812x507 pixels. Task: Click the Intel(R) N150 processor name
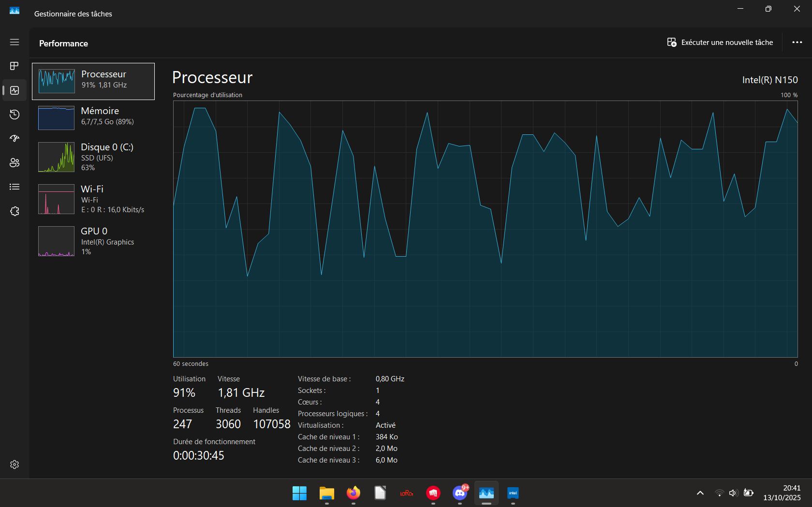click(x=770, y=80)
